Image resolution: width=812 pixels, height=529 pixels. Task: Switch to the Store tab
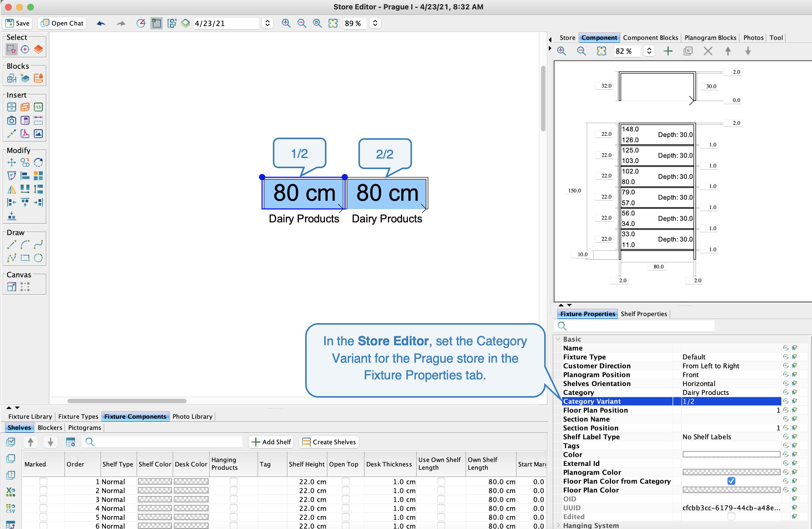567,37
